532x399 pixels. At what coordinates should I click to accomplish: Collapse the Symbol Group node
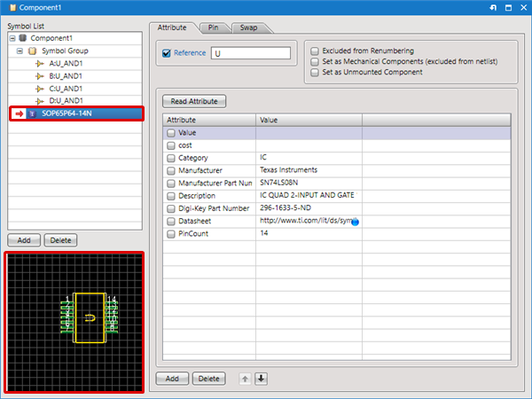(x=20, y=51)
